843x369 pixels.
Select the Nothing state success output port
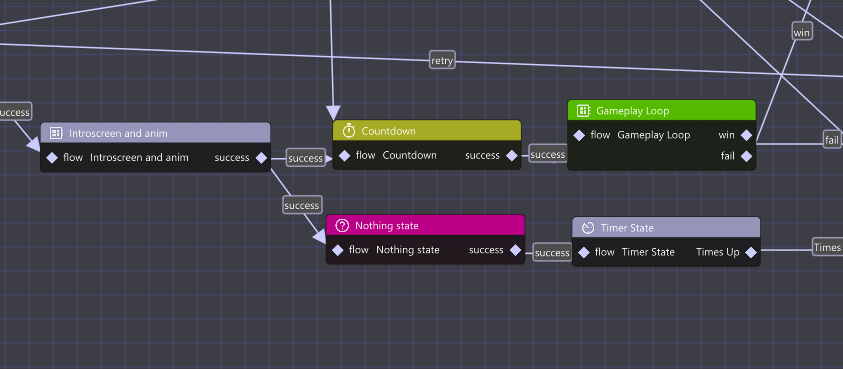515,250
